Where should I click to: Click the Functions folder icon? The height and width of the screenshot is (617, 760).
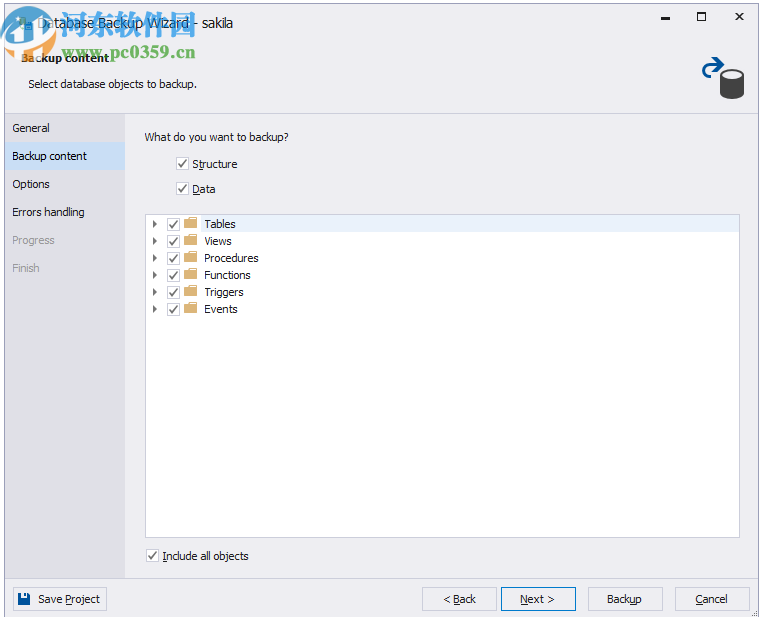(190, 274)
